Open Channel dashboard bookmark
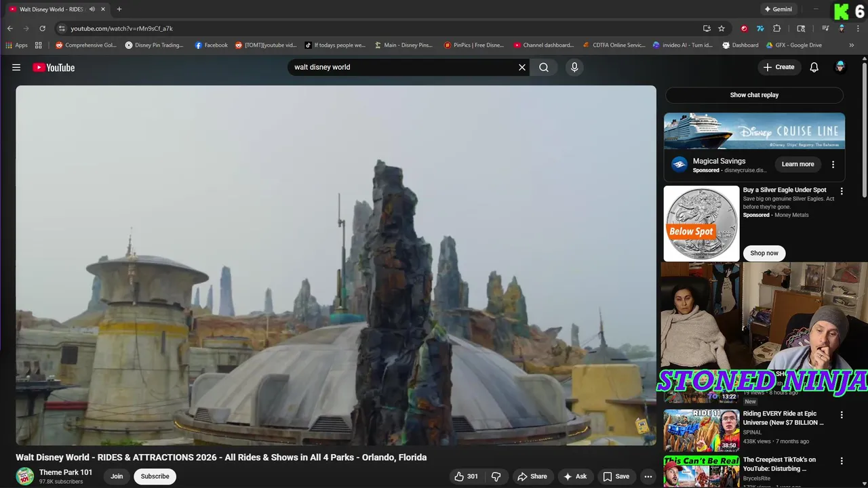The height and width of the screenshot is (488, 868). click(x=545, y=45)
